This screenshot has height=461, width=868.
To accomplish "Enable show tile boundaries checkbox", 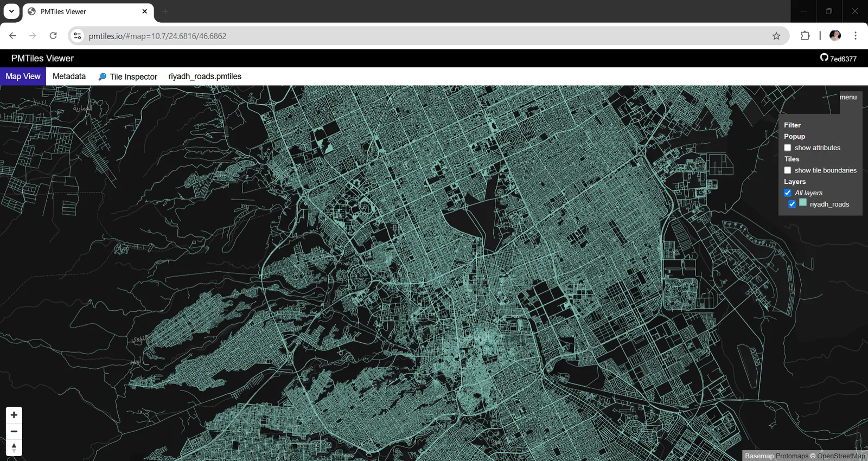I will (788, 170).
